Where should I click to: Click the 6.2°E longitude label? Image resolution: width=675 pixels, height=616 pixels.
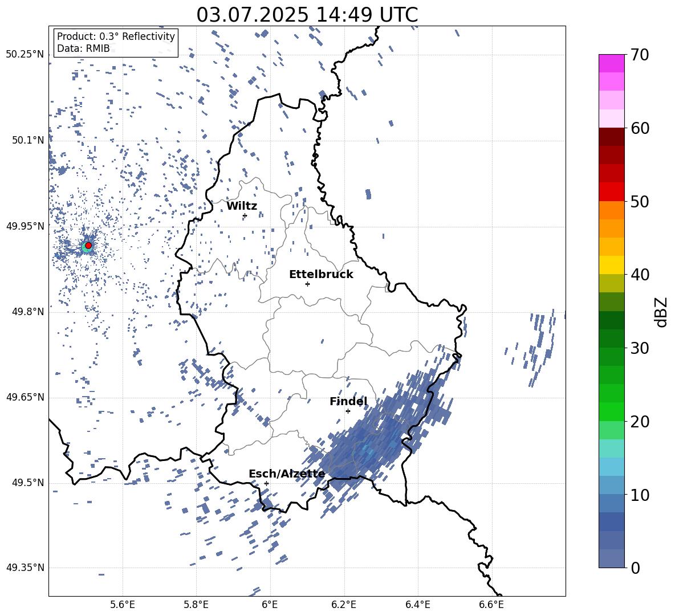point(344,605)
